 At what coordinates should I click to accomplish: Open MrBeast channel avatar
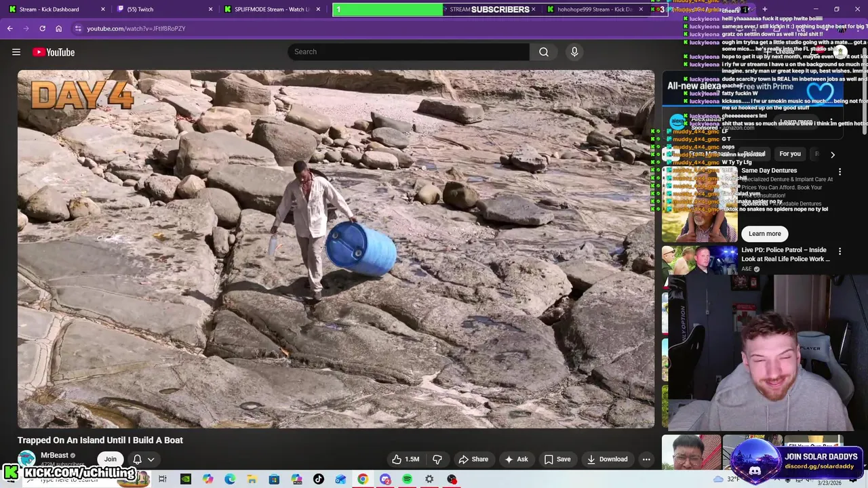point(26,459)
